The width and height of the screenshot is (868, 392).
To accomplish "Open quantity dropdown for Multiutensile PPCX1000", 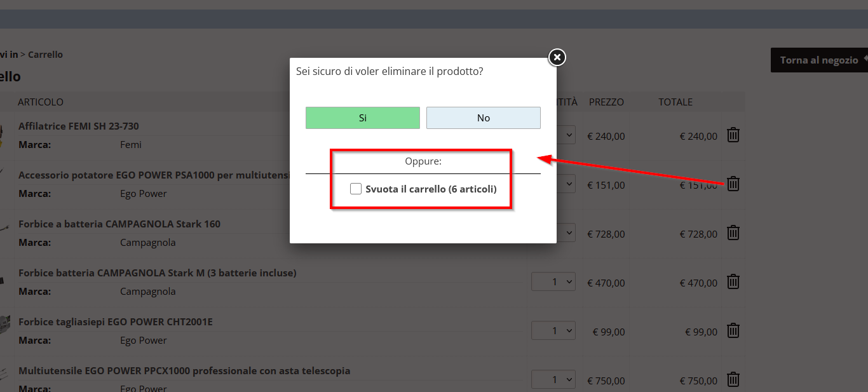I will tap(553, 379).
